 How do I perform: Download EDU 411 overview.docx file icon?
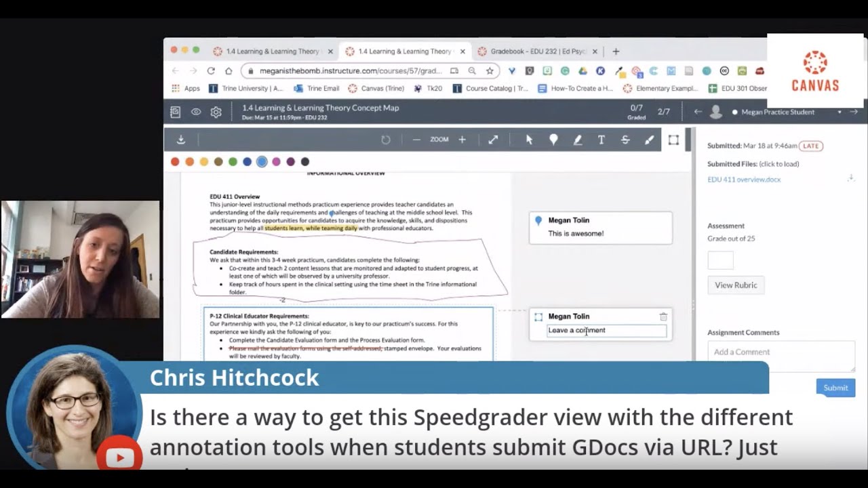tap(850, 178)
